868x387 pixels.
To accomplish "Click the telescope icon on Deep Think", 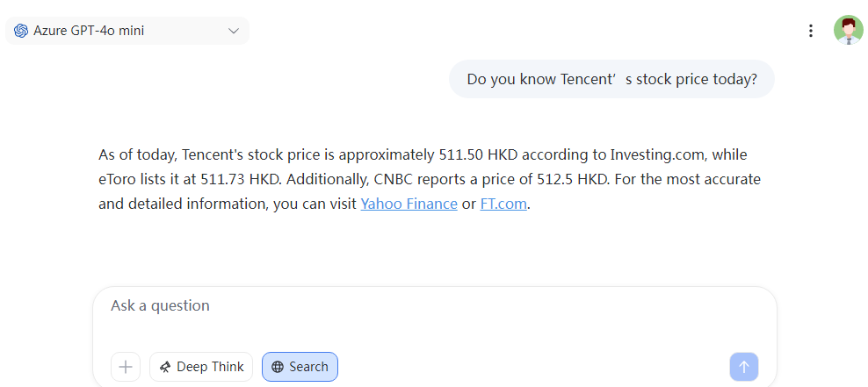I will point(164,367).
